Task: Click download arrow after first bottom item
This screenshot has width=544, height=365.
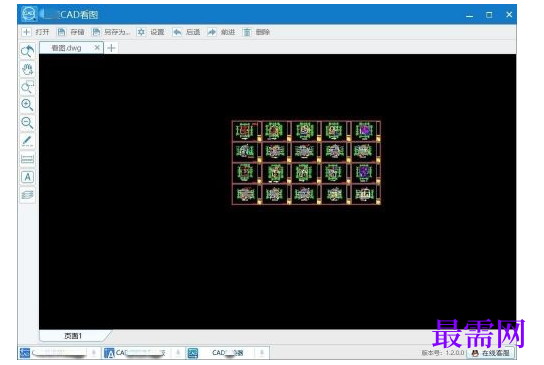Action: tap(94, 353)
